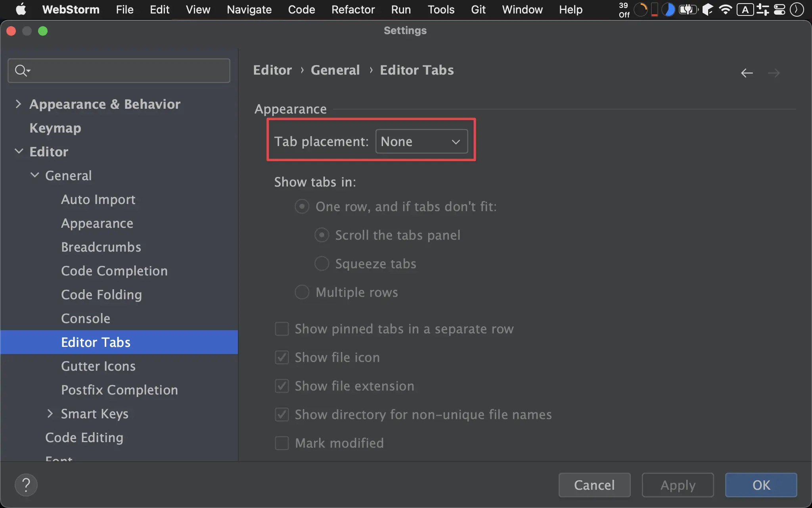812x508 pixels.
Task: Click the Wi-Fi status icon
Action: (725, 10)
